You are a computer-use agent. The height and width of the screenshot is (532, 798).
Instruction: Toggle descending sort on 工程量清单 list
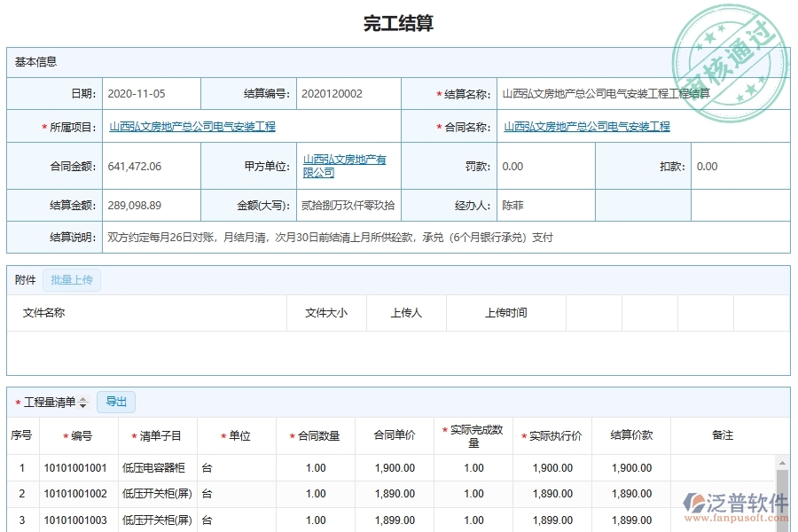[x=82, y=404]
